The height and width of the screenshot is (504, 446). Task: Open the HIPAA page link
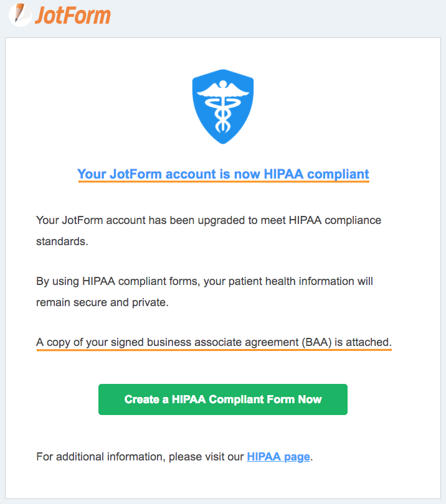[x=278, y=456]
